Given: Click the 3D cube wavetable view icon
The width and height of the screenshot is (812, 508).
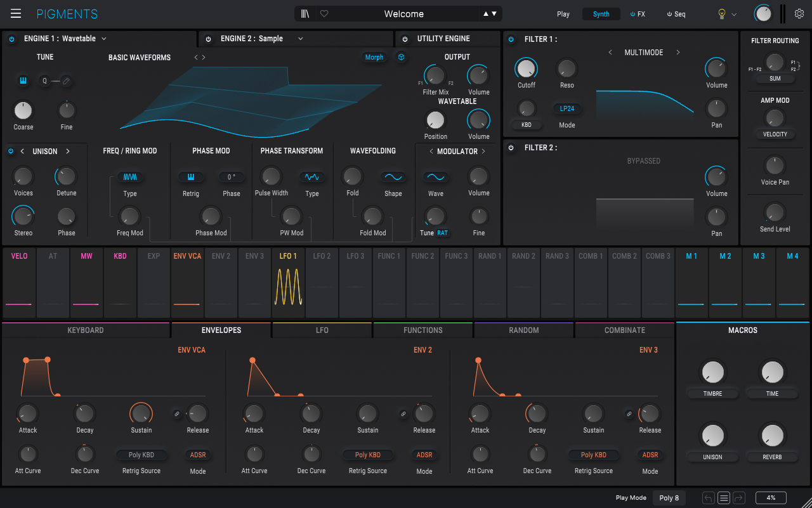Looking at the screenshot, I should pos(401,57).
